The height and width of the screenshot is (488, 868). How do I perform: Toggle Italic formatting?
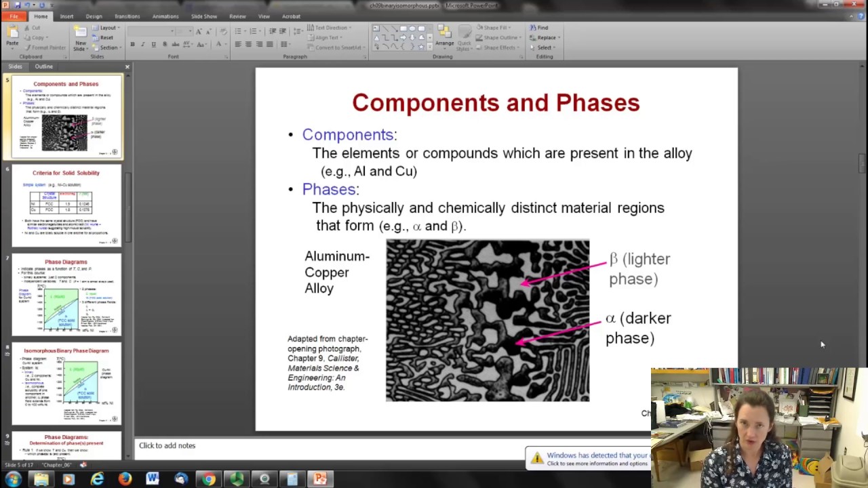click(x=143, y=45)
